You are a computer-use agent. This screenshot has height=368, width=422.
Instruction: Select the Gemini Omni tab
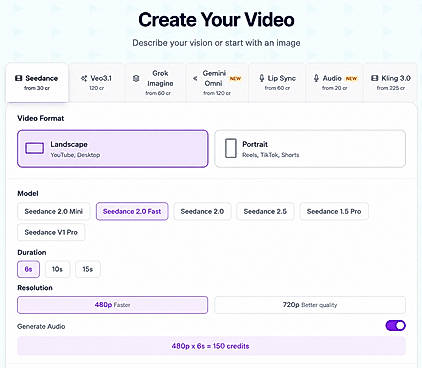tap(217, 82)
